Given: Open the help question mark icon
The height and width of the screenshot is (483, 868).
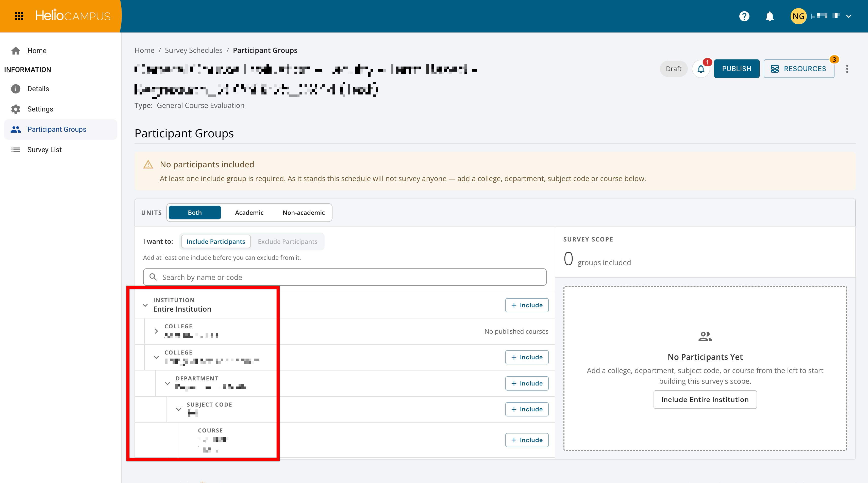Looking at the screenshot, I should pos(744,16).
